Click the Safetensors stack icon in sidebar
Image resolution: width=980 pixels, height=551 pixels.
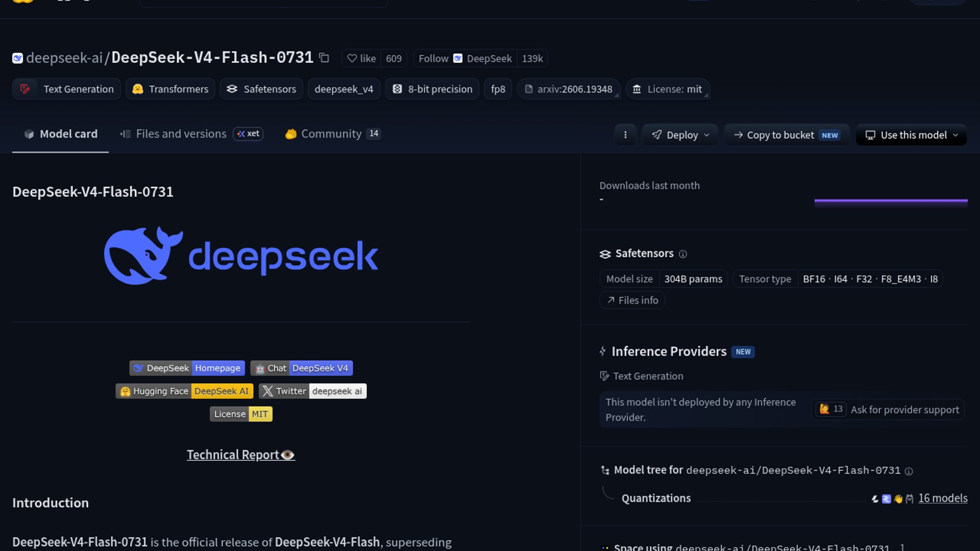605,254
